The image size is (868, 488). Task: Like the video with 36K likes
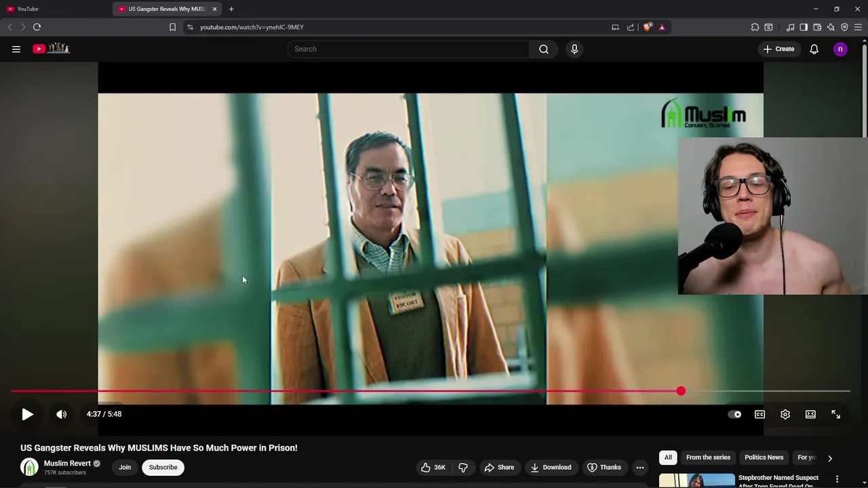pos(433,467)
